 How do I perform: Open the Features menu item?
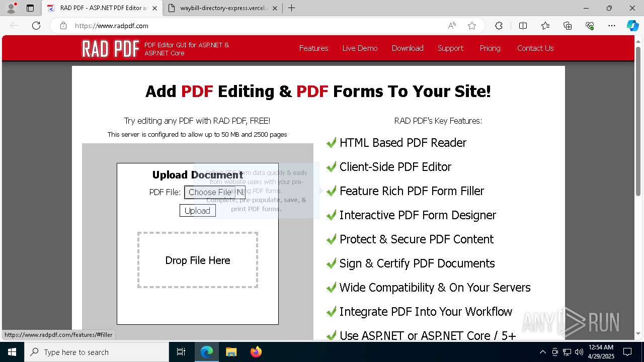point(313,48)
